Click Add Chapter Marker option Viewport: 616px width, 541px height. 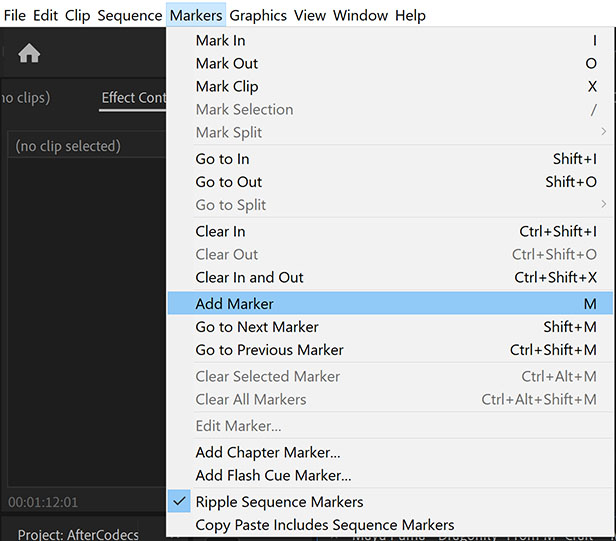coord(267,453)
